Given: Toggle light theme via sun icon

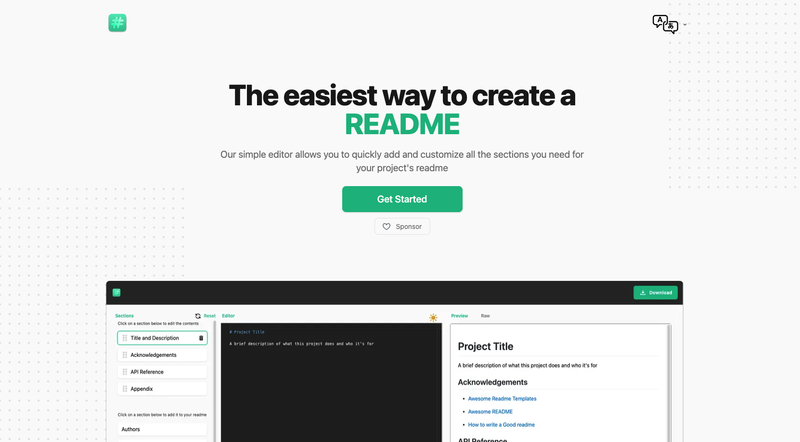Looking at the screenshot, I should click(x=433, y=317).
